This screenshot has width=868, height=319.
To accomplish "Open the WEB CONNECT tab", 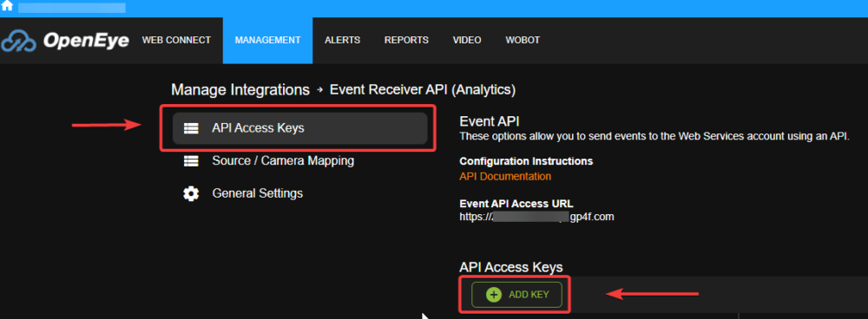I will 176,41.
